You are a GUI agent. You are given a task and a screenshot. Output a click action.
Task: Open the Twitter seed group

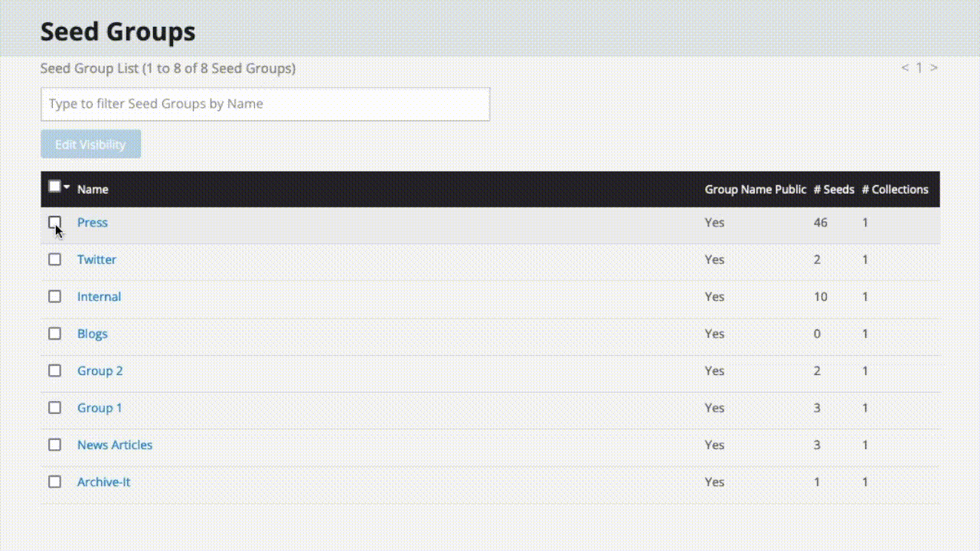click(x=96, y=259)
